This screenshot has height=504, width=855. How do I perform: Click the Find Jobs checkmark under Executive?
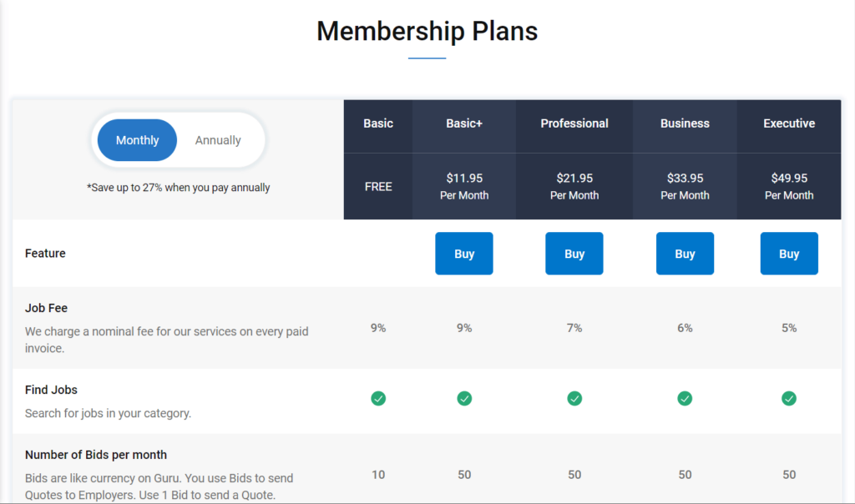point(789,398)
